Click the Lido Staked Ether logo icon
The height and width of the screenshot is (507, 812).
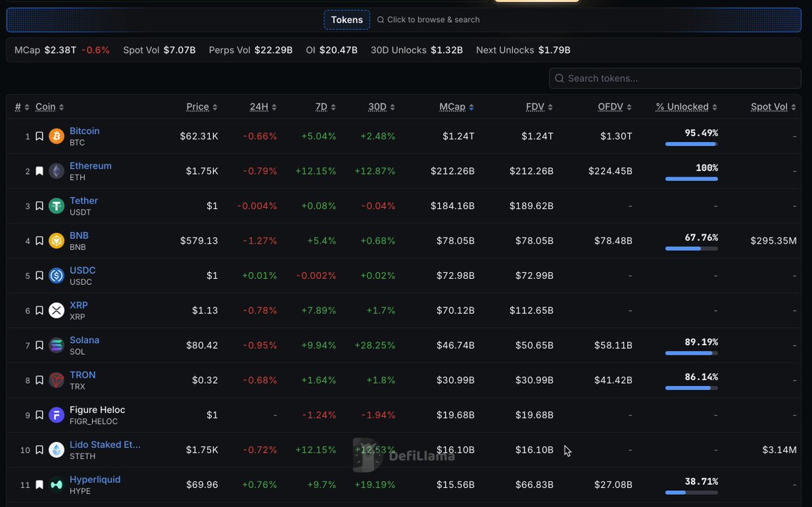pyautogui.click(x=56, y=450)
